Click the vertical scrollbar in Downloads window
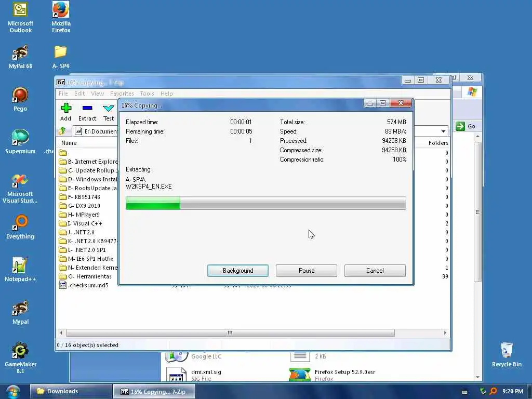Screen dimensions: 532x399 point(478,212)
